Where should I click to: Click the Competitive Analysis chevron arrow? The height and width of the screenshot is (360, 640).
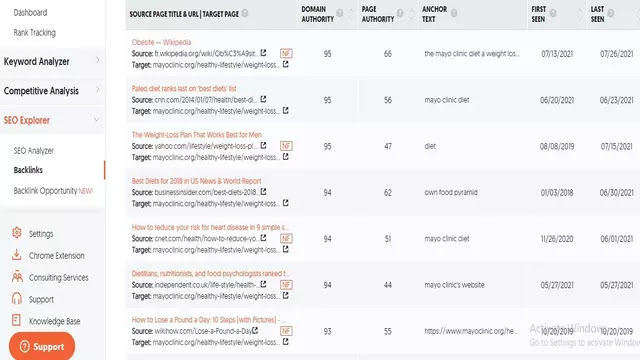click(x=97, y=89)
